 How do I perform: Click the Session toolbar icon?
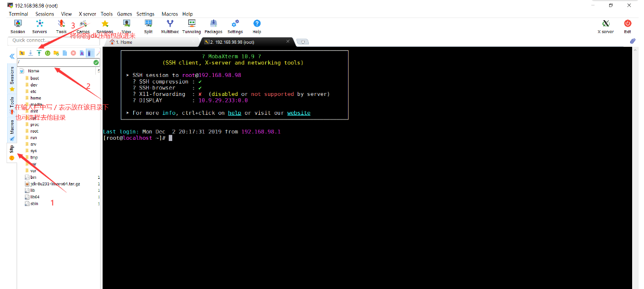coord(18,25)
